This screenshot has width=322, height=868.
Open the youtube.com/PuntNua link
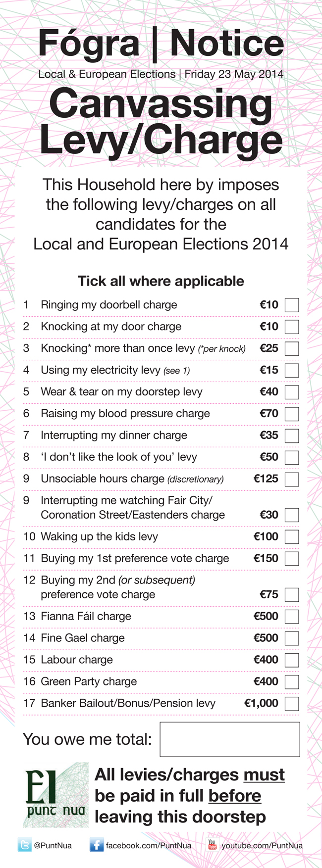(x=262, y=846)
